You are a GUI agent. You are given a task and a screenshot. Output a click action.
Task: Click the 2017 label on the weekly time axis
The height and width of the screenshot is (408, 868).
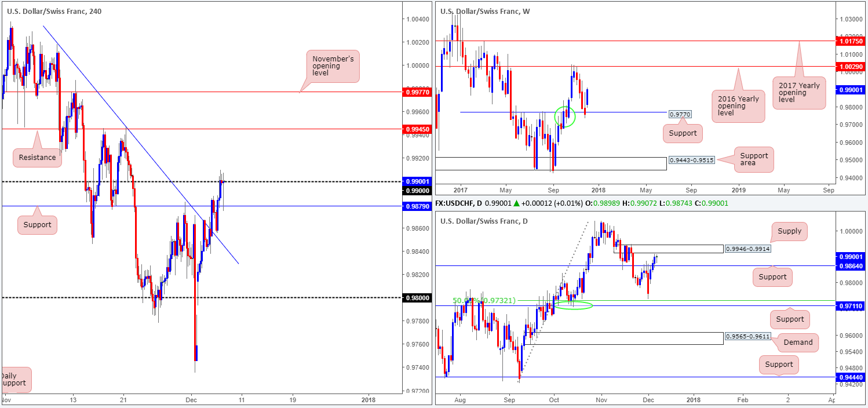[x=461, y=190]
